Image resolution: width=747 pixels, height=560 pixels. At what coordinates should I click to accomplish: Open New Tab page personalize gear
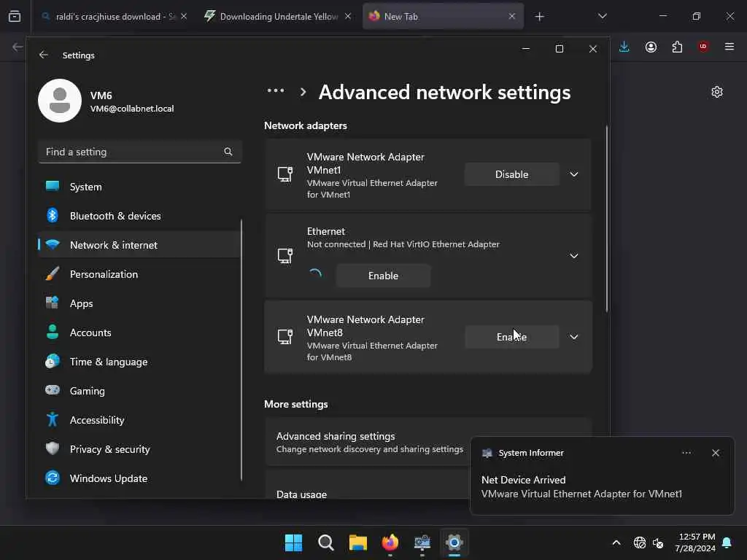[x=717, y=92]
